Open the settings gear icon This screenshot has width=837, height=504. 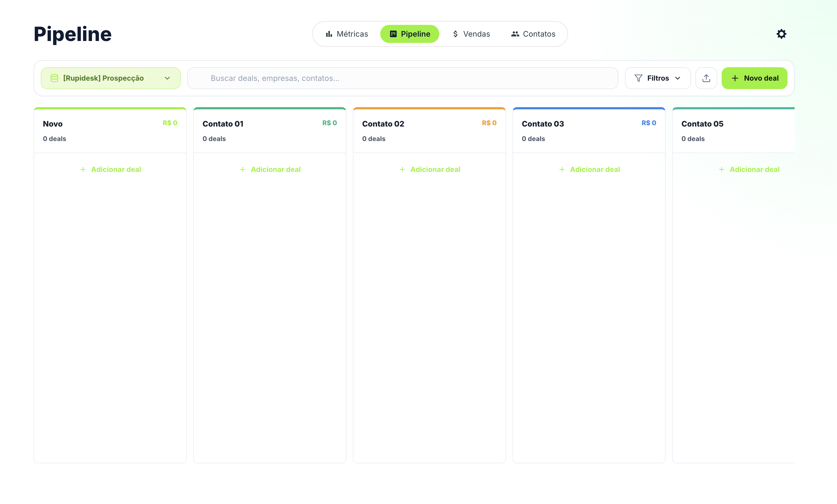click(x=781, y=34)
